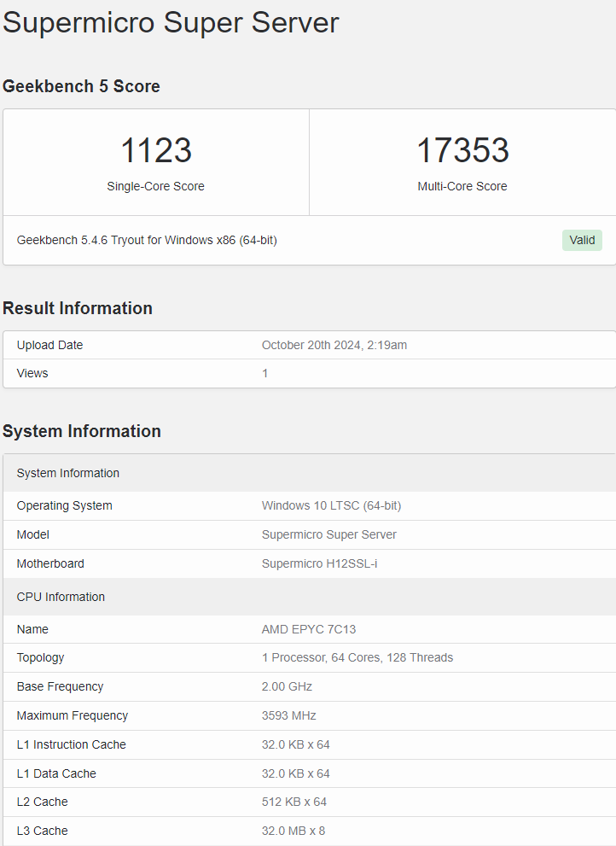The height and width of the screenshot is (846, 616).
Task: Click the Geekbench 5.4.6 Tryout version text
Action: (147, 240)
